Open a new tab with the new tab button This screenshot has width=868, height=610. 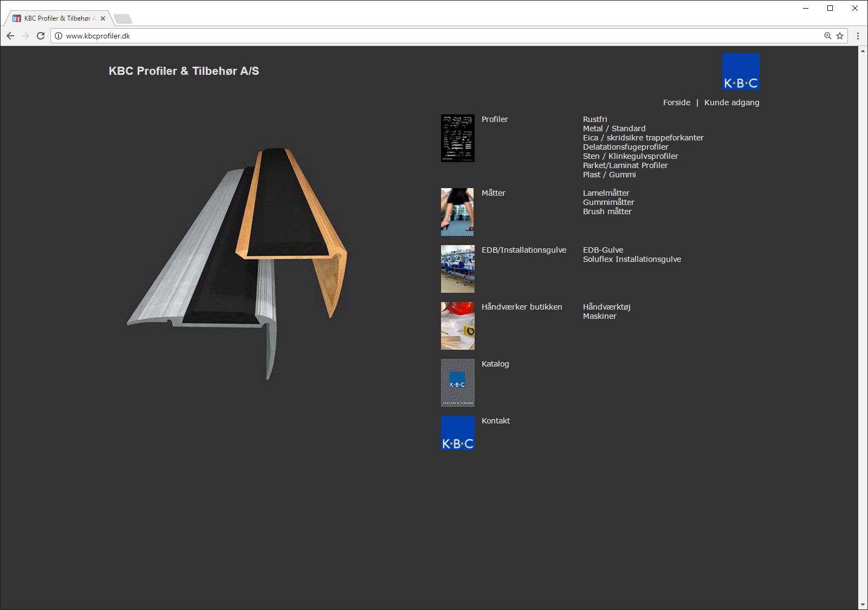tap(123, 19)
